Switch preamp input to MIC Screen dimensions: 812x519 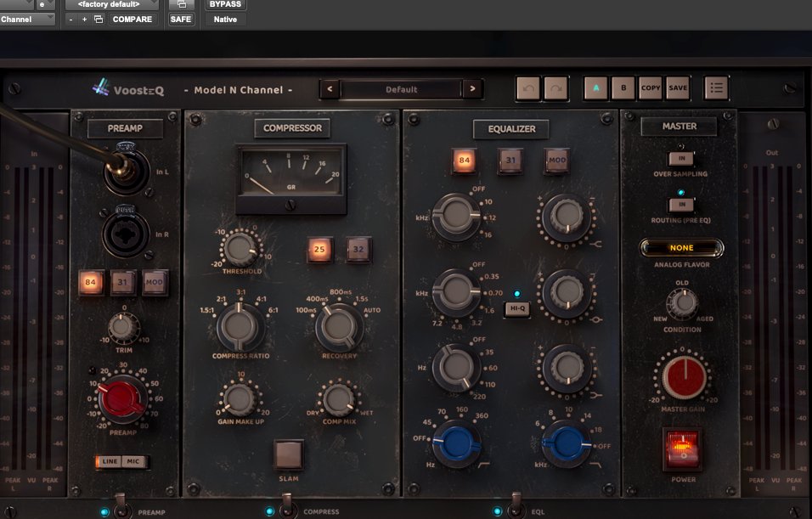tap(133, 461)
